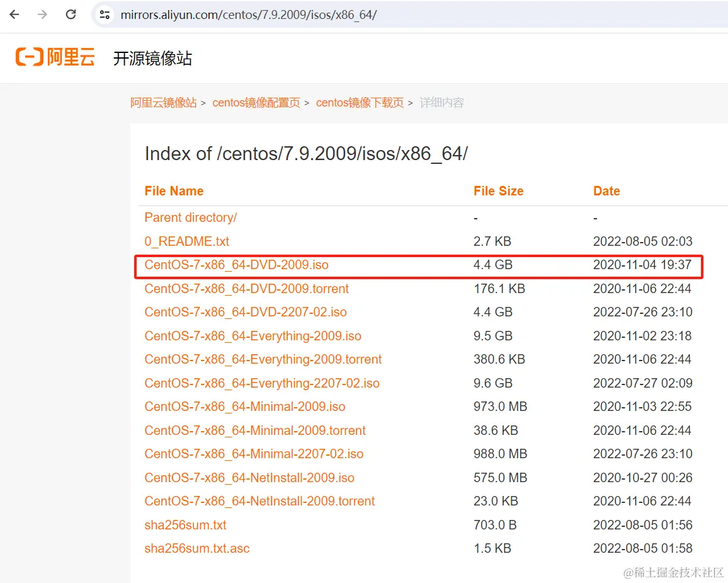Open site information icon in address bar
The height and width of the screenshot is (583, 728).
tap(105, 15)
